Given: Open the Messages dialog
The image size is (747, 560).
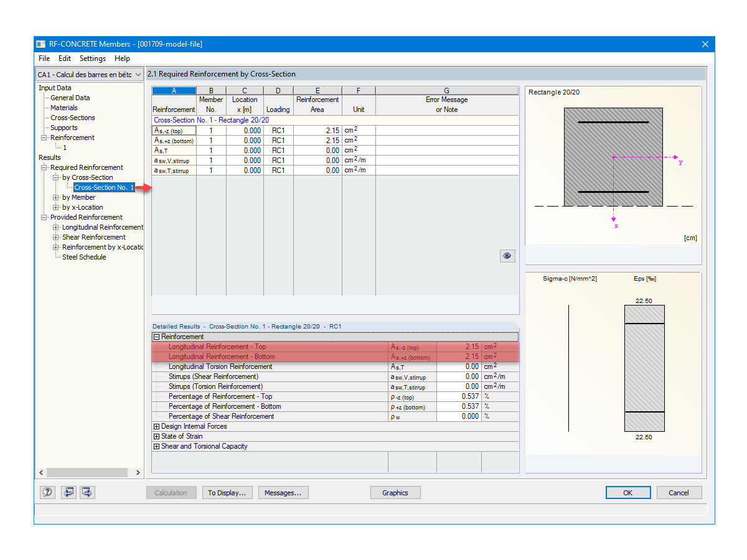Looking at the screenshot, I should coord(283,492).
